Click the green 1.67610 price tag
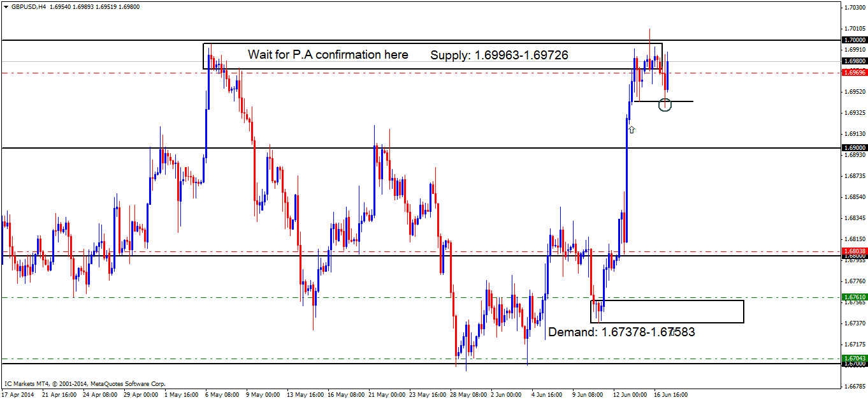 [855, 297]
